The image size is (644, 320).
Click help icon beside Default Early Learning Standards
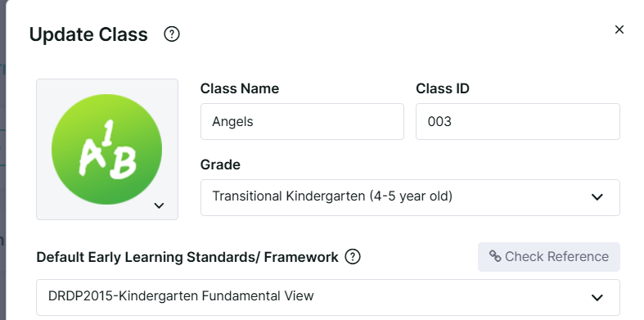(353, 257)
